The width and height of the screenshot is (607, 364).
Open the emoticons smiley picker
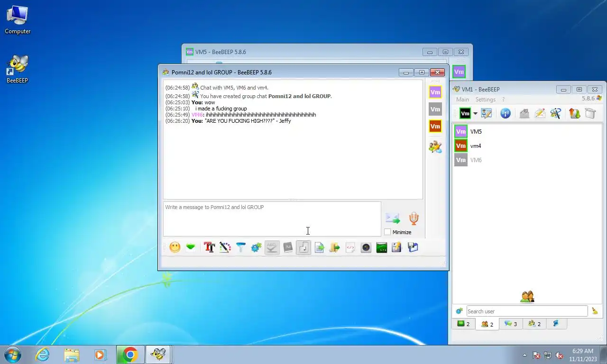[175, 247]
